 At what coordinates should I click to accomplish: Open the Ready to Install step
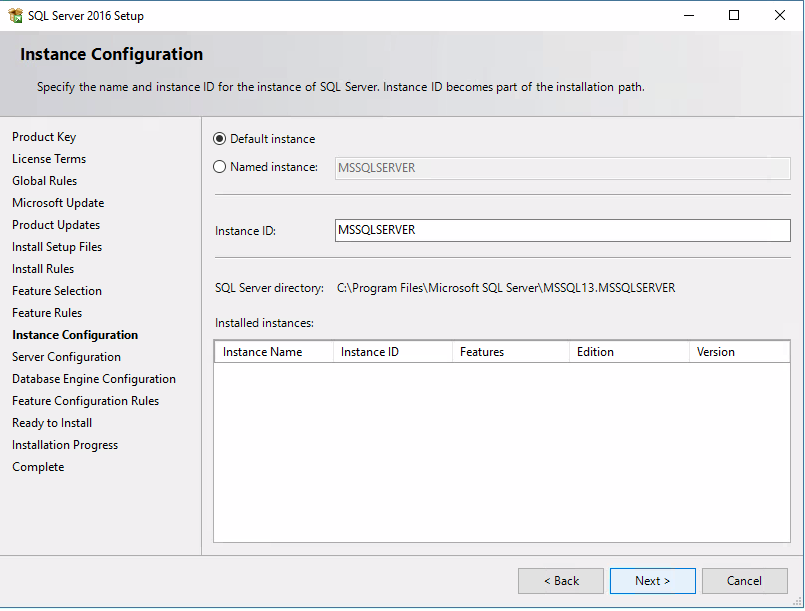coord(51,422)
